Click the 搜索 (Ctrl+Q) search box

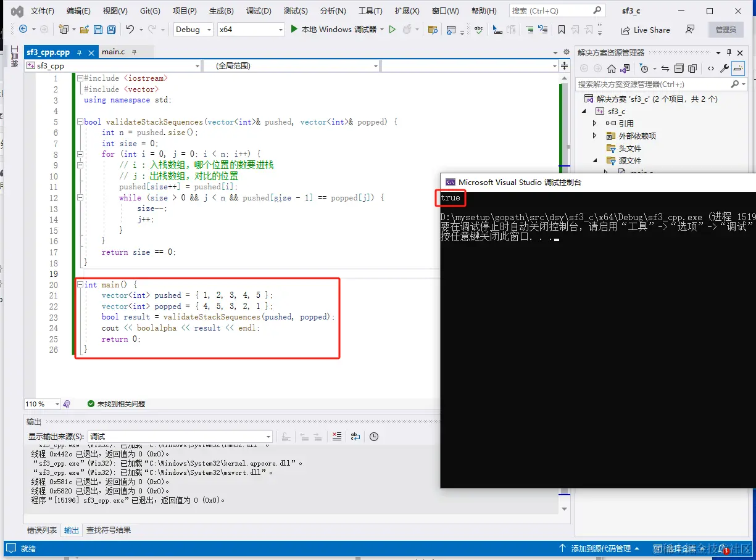tap(557, 10)
